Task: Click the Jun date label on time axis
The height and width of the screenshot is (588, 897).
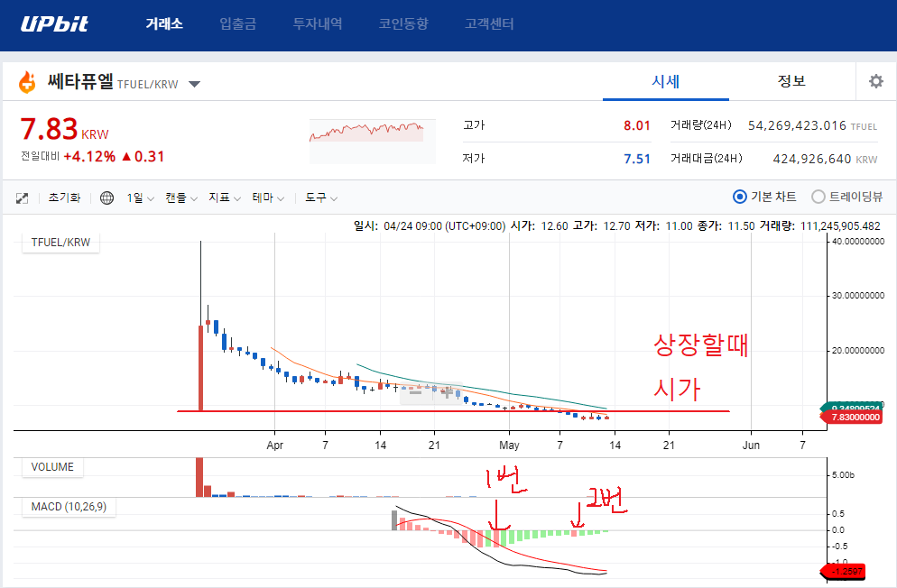Action: coord(751,446)
